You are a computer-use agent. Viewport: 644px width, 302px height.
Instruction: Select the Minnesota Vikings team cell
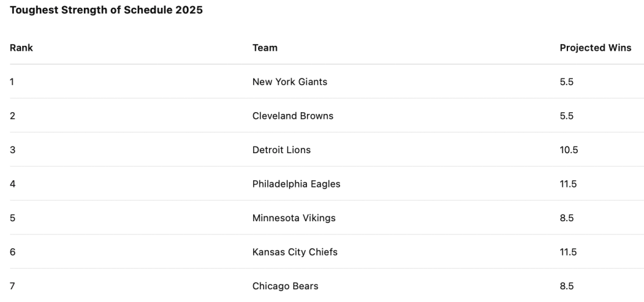tap(294, 218)
